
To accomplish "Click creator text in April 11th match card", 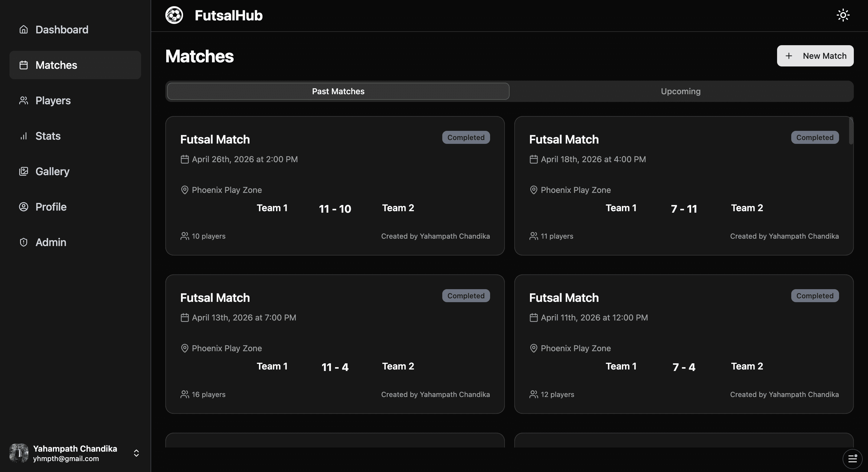I will pyautogui.click(x=784, y=394).
